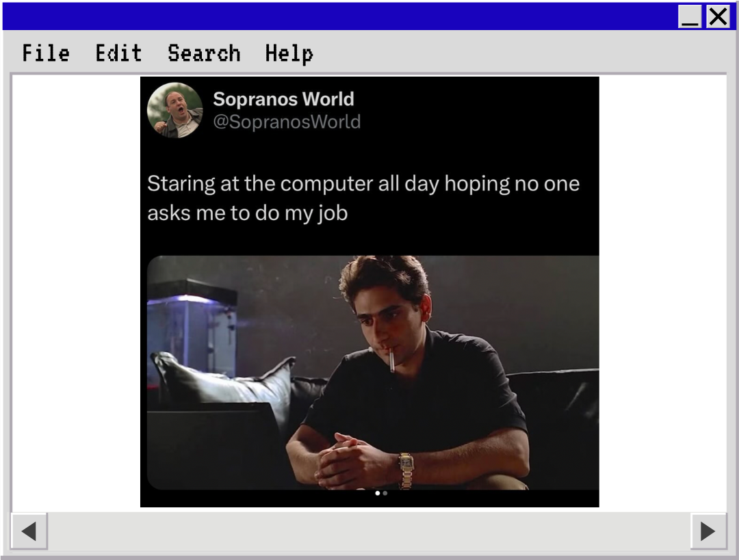739x560 pixels.
Task: Select the first carousel dot indicator
Action: click(378, 493)
